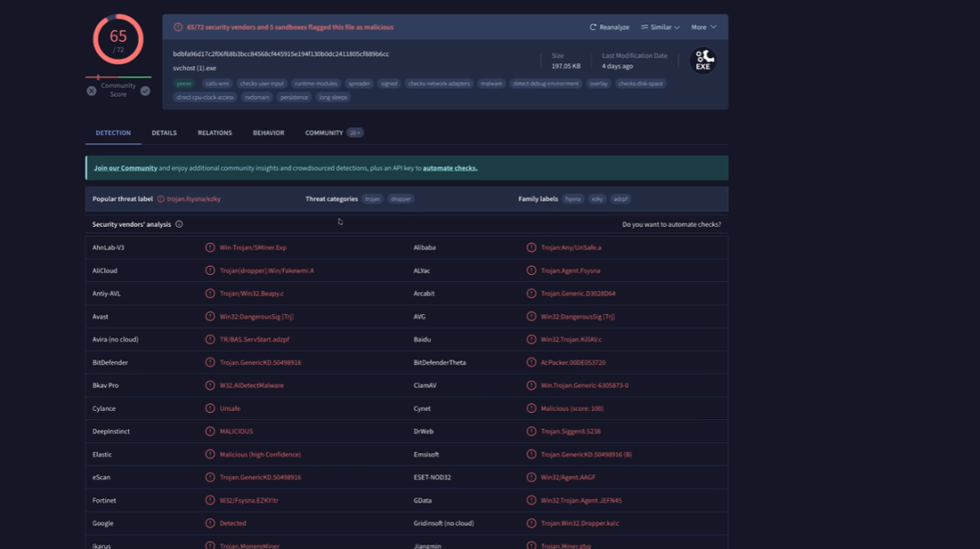Screen dimensions: 980x549
Task: Click the community score slider bar
Action: click(118, 77)
